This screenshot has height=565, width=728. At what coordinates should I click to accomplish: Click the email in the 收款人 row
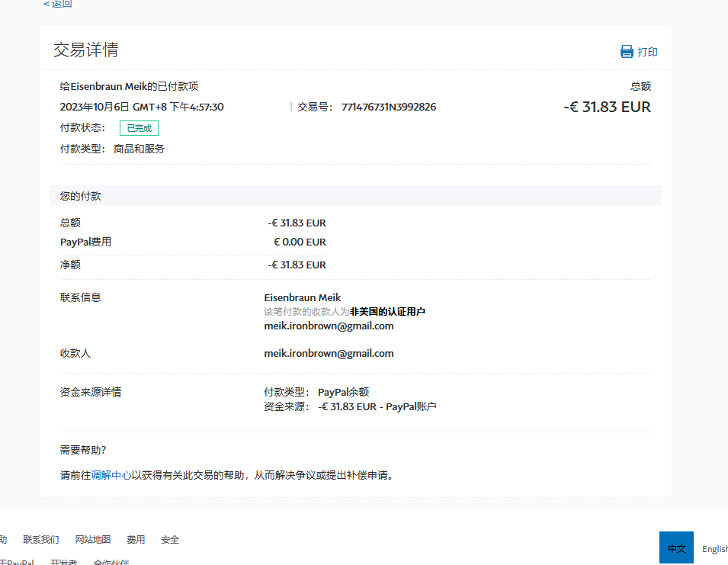point(329,353)
